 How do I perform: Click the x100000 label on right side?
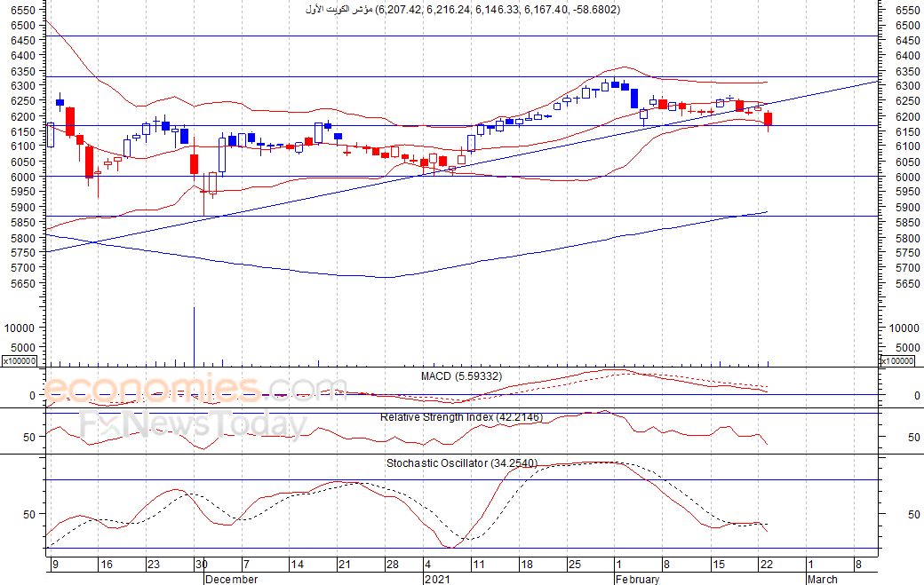897,361
